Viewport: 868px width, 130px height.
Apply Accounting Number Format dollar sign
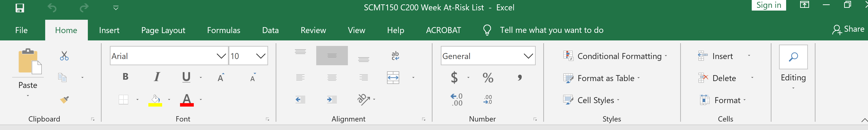(454, 78)
